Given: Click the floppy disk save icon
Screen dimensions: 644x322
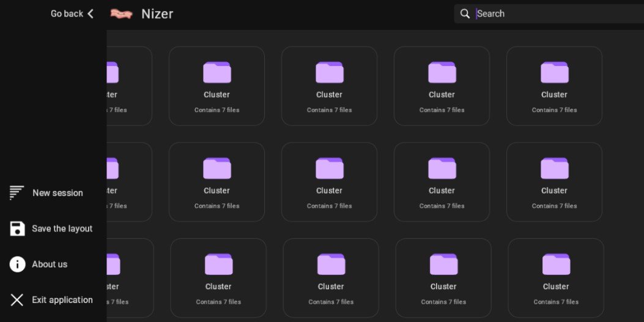Looking at the screenshot, I should point(17,229).
